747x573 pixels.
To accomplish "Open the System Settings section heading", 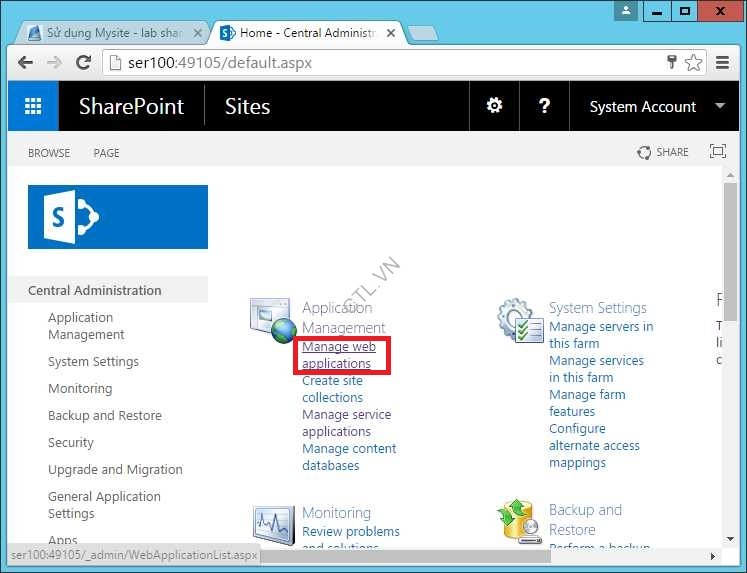I will point(598,308).
